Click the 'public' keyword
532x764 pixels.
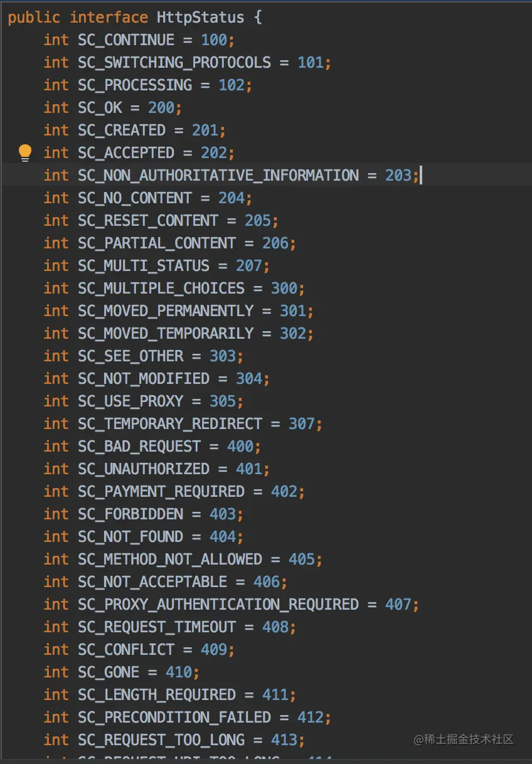[34, 18]
